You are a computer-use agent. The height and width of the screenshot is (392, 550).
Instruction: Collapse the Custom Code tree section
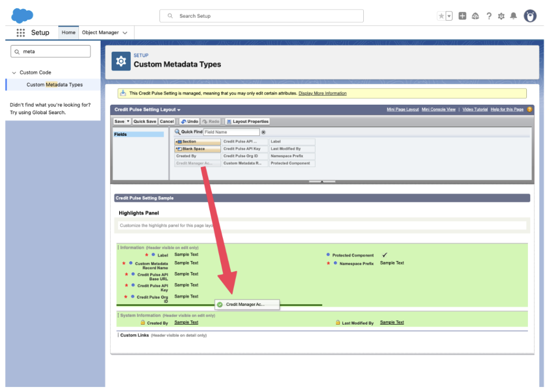point(14,72)
